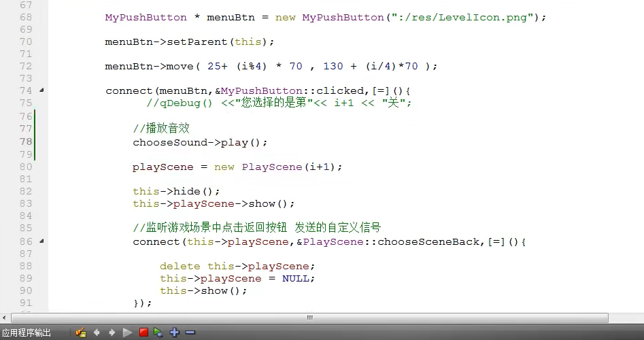Click the MyPushButton type at line 68 start
Image resolution: width=644 pixels, height=340 pixels.
(146, 17)
